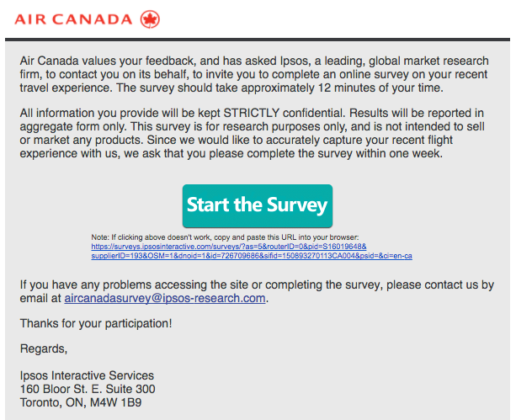Image resolution: width=516 pixels, height=420 pixels.
Task: Click the text 'Thanks for your participation!'
Action: pos(96,323)
